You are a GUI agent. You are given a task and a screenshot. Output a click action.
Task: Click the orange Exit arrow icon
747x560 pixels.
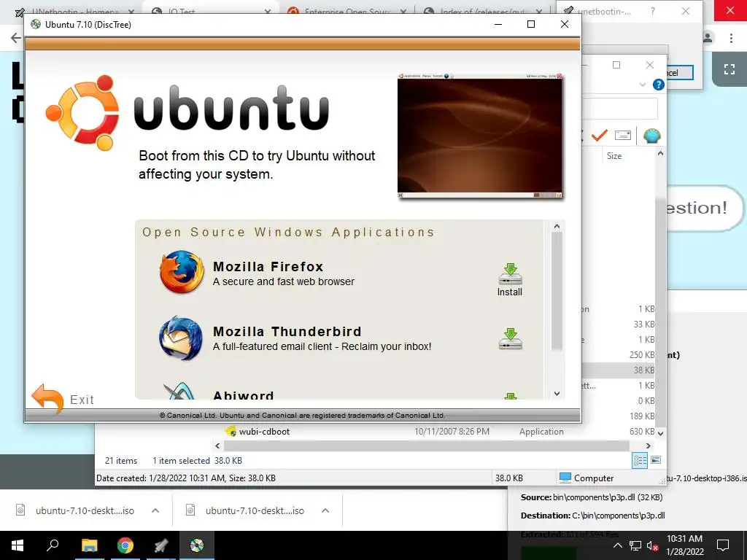[x=47, y=399]
